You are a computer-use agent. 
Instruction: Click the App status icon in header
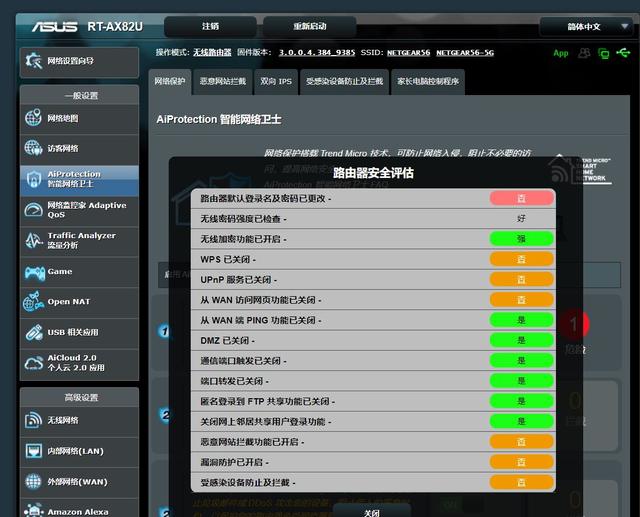tap(561, 53)
